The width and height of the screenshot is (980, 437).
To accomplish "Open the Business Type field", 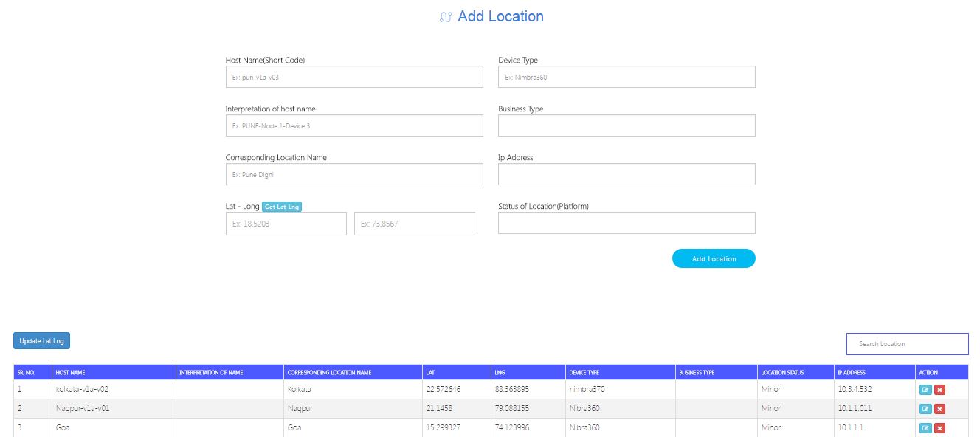I will 627,125.
